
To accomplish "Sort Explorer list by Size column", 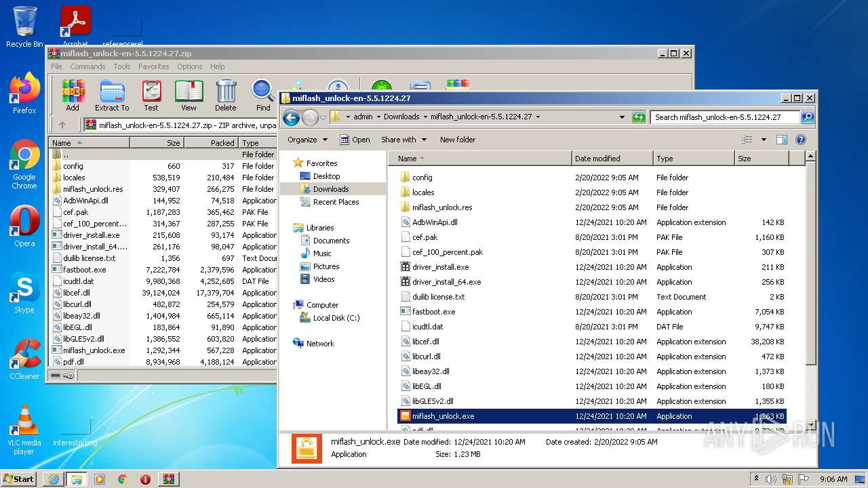I will click(x=762, y=159).
